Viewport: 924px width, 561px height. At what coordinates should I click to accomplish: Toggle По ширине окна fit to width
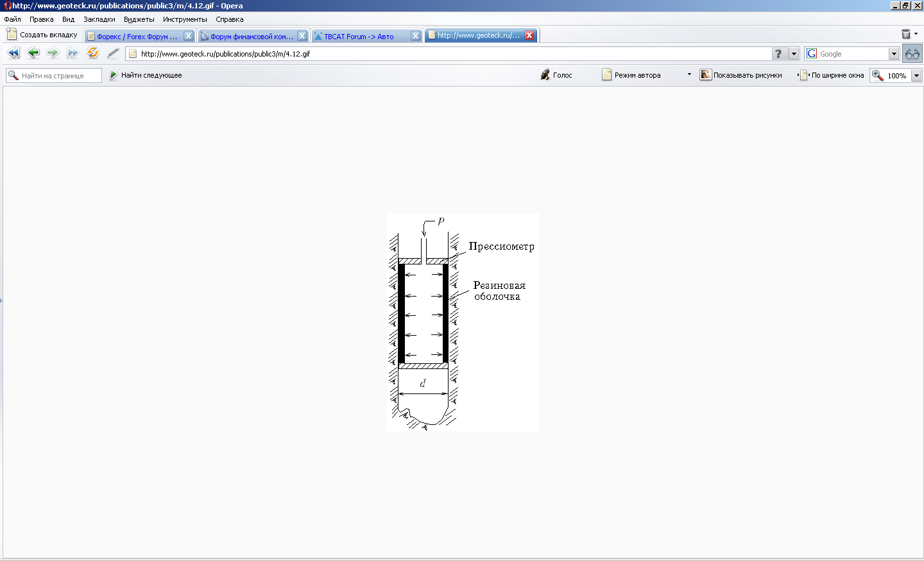(831, 75)
